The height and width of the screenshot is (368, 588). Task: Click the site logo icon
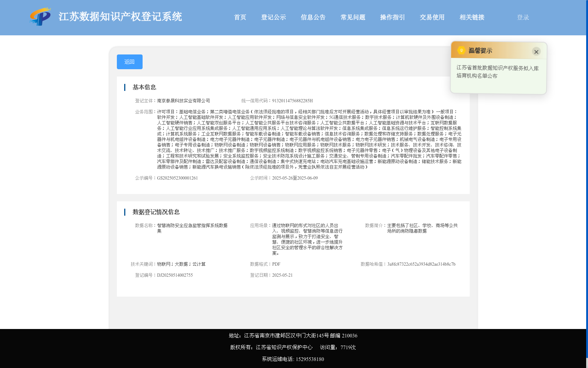click(40, 17)
